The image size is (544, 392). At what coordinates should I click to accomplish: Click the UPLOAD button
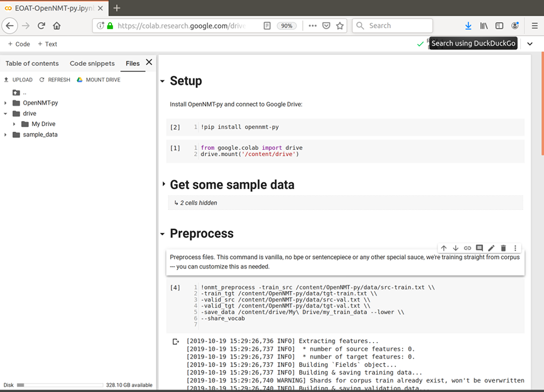pyautogui.click(x=18, y=80)
